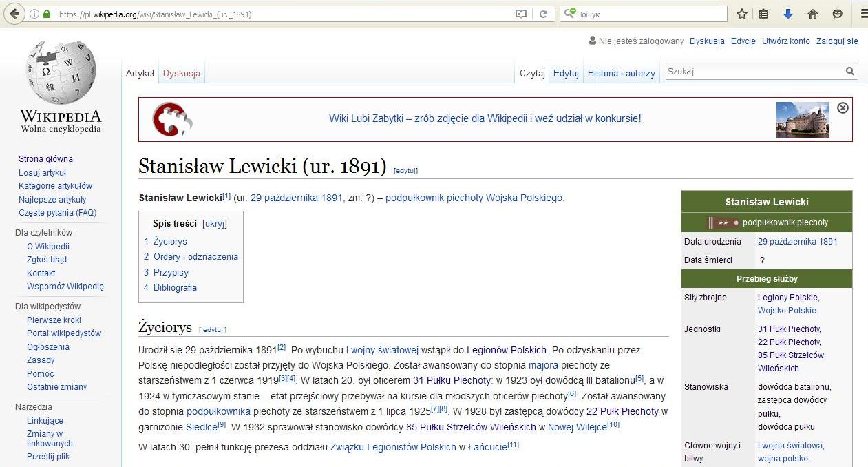Viewport: 868px width, 467px height.
Task: Click the search engine magnifier icon
Action: 570,14
